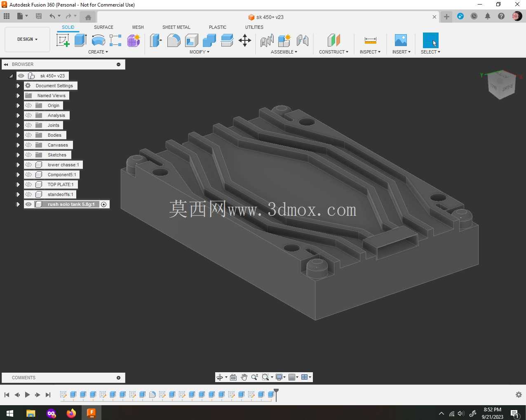Open the Help question icon
This screenshot has height=420, width=526.
click(x=501, y=16)
